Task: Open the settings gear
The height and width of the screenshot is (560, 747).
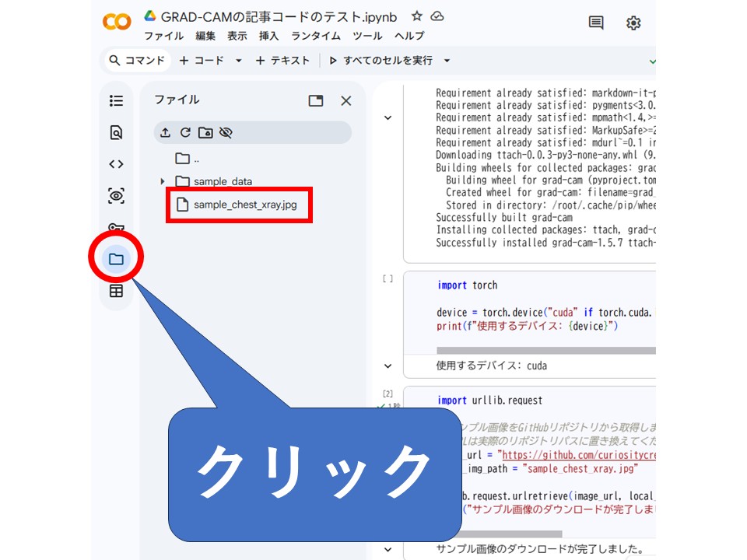Action: coord(633,23)
